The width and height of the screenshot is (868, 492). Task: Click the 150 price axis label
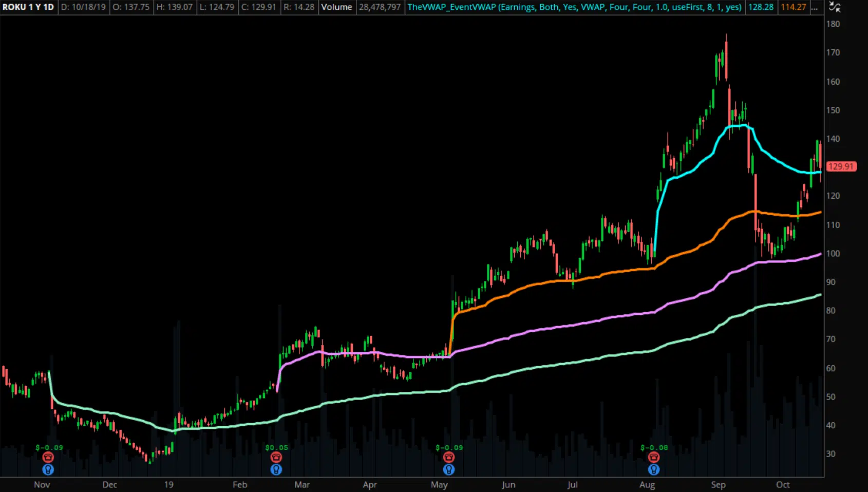(x=833, y=110)
